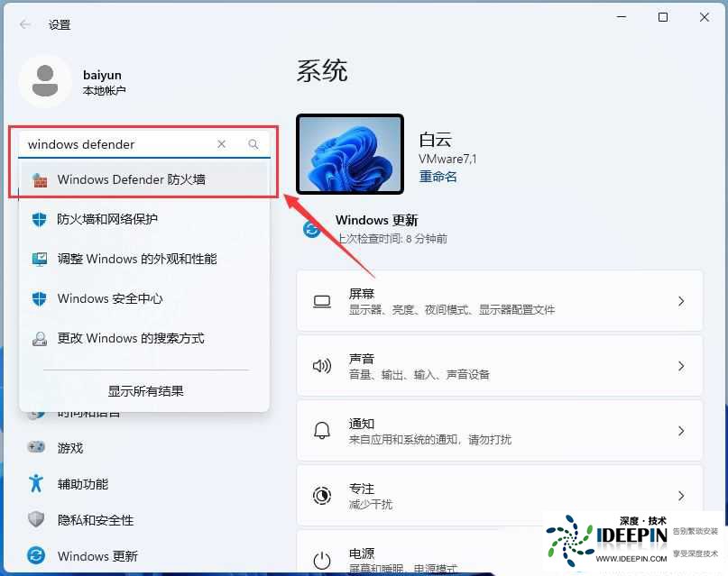Open the baiyun local account name

pyautogui.click(x=102, y=75)
